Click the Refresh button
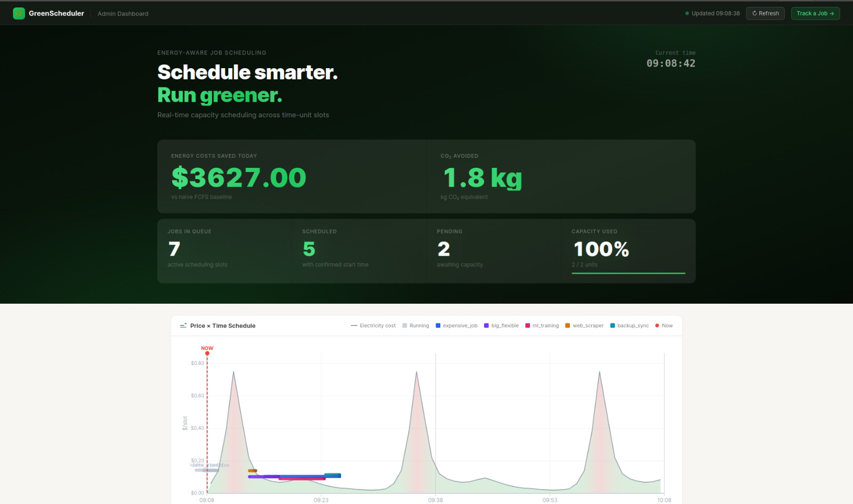853x504 pixels. click(765, 13)
